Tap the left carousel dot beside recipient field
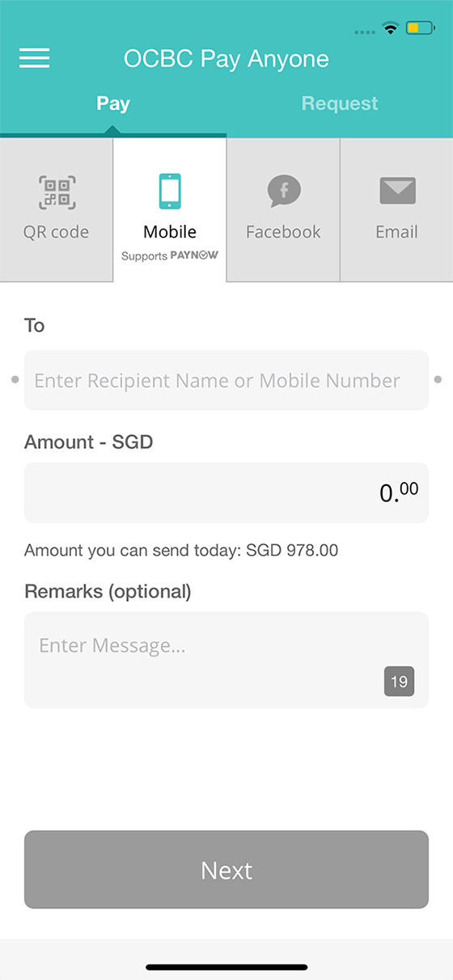 click(x=15, y=379)
